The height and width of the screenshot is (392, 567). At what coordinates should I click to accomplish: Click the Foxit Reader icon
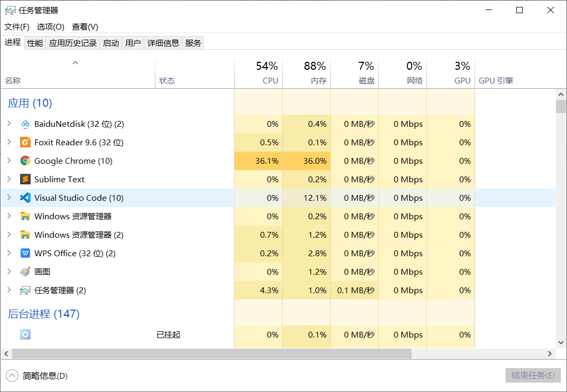point(25,143)
